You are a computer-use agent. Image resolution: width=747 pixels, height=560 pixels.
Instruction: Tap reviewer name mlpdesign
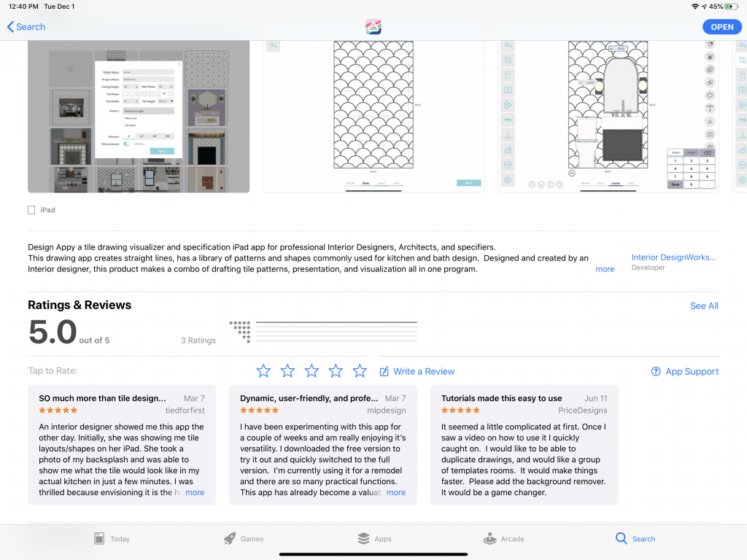pyautogui.click(x=387, y=411)
